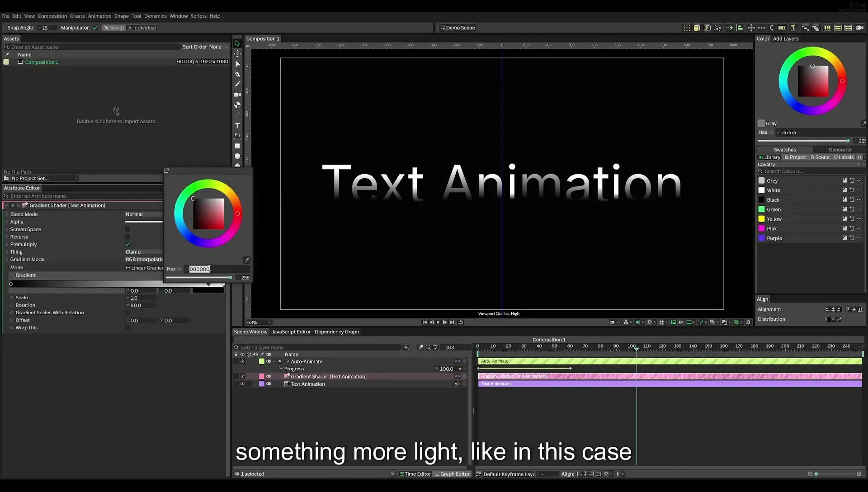Click the eyedropper in the gradient colour popup
The width and height of the screenshot is (868, 492).
[x=246, y=260]
